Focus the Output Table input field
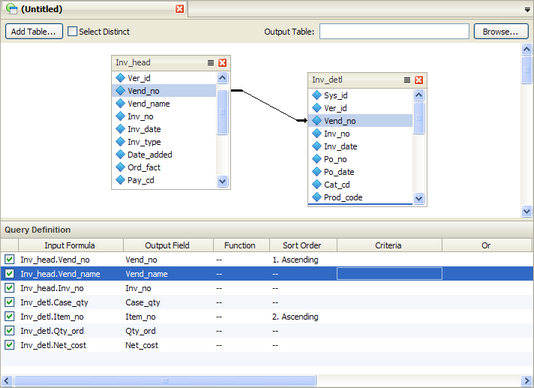 click(394, 31)
